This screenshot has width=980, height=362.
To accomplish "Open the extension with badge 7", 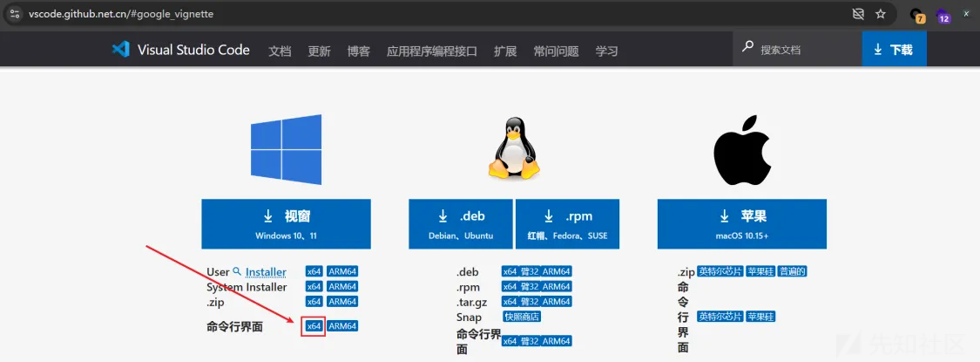I will click(x=917, y=15).
